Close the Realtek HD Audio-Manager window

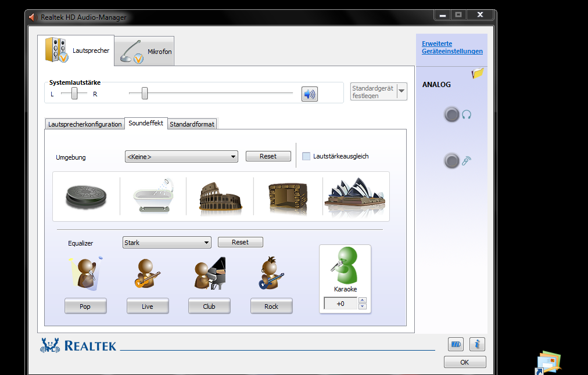pyautogui.click(x=480, y=15)
